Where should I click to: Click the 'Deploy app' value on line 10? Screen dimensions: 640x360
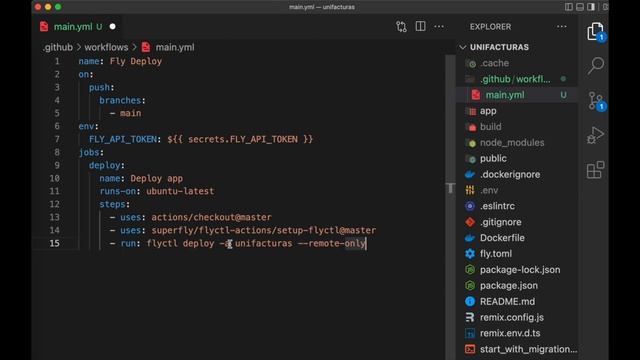coord(156,178)
